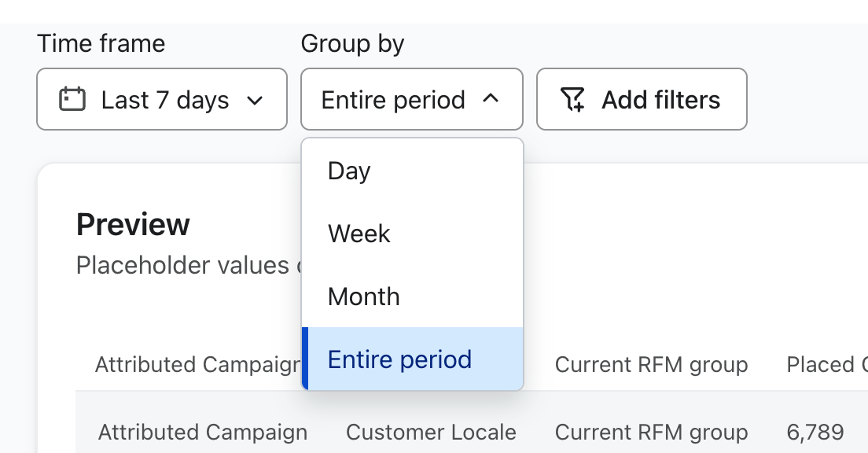Open the Last 7 days dropdown
The width and height of the screenshot is (868, 453).
(162, 100)
